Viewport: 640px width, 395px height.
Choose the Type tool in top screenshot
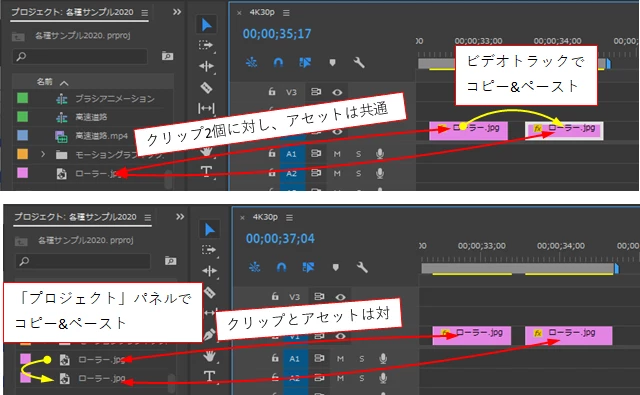206,171
